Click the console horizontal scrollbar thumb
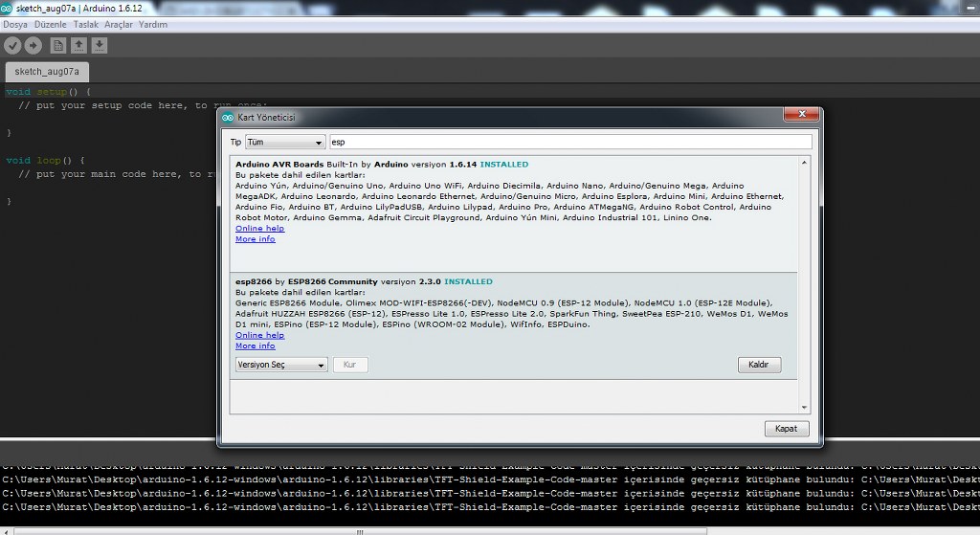Screen dimensions: 980x535 point(360,532)
